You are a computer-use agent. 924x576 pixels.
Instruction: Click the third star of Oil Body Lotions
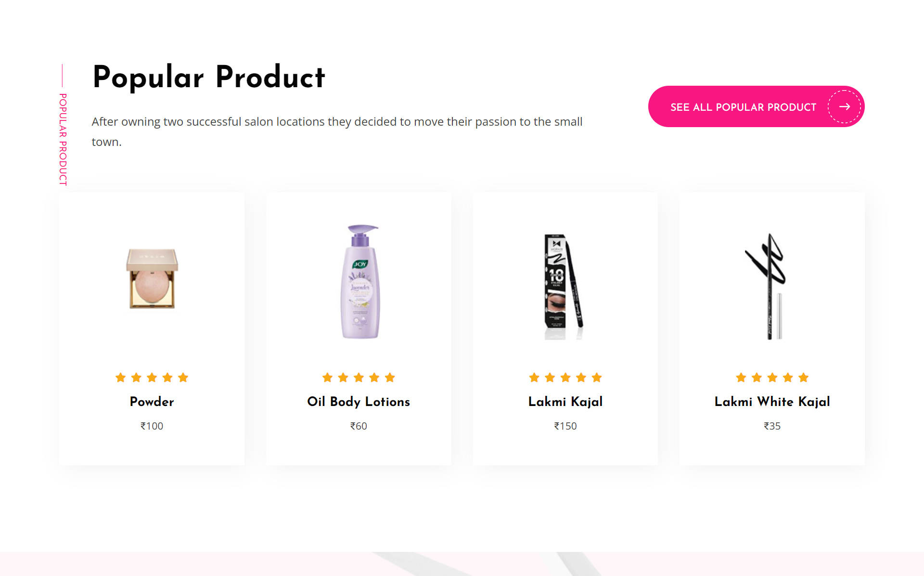pyautogui.click(x=359, y=378)
